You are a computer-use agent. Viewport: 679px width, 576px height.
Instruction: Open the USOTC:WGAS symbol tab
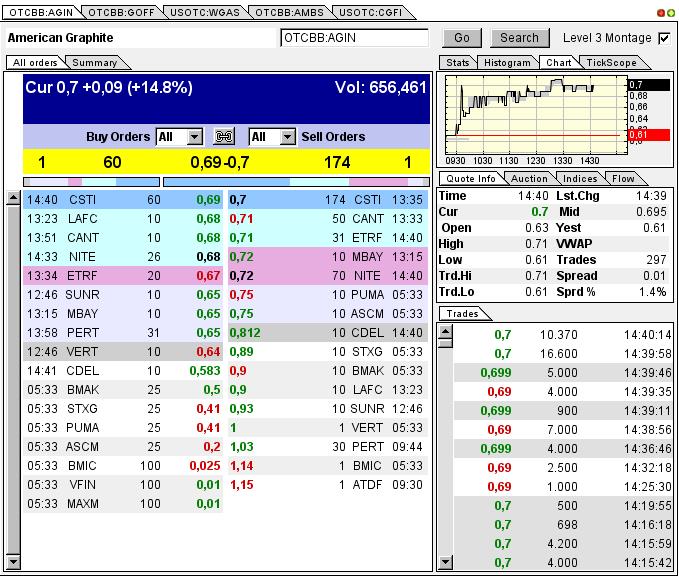coord(205,13)
